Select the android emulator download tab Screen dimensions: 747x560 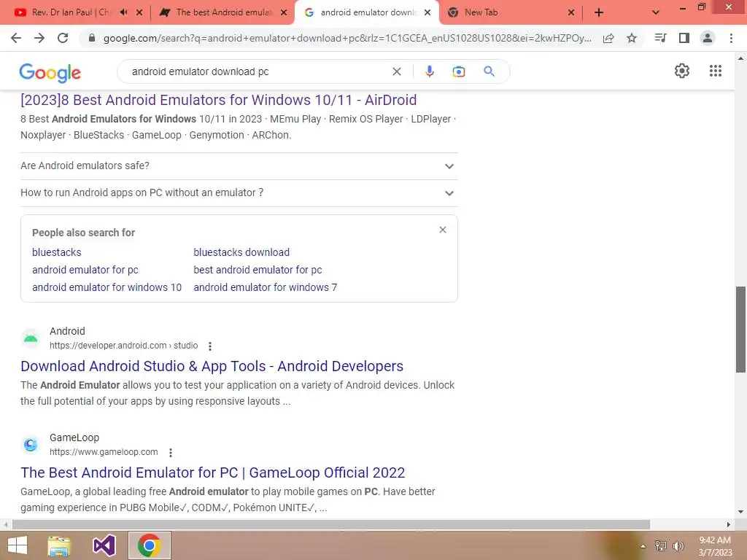pyautogui.click(x=367, y=12)
